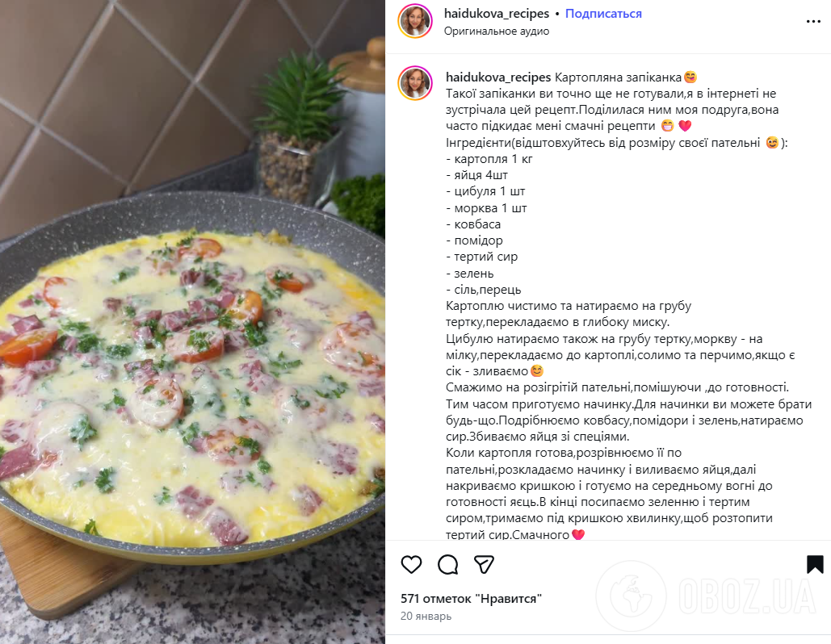Viewport: 831px width, 644px height.
Task: Click the 20 январь post date
Action: [426, 616]
